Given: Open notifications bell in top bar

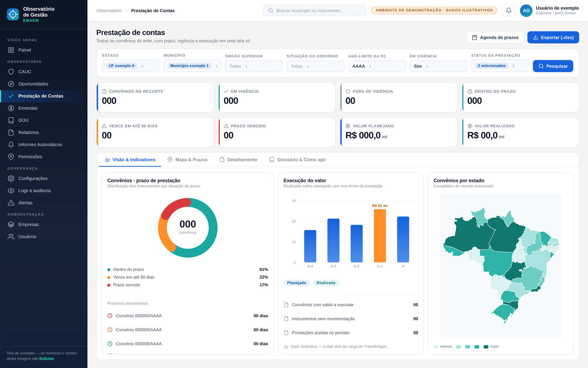Looking at the screenshot, I should click(x=509, y=11).
